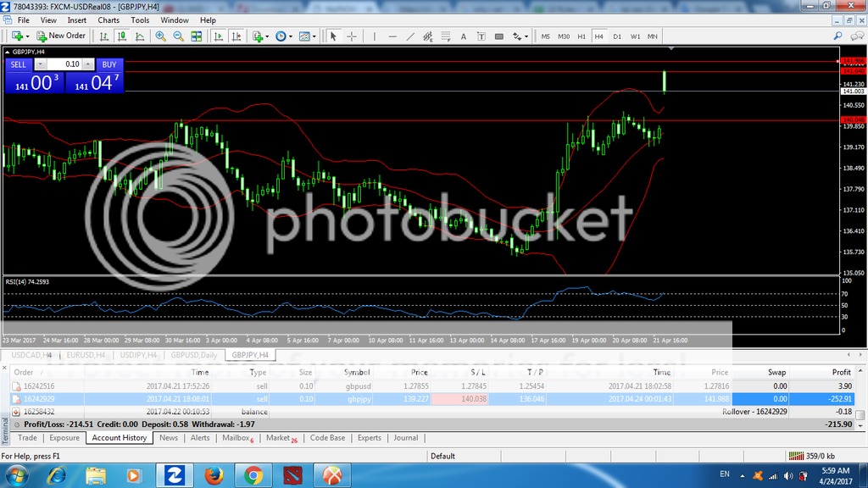Image resolution: width=868 pixels, height=488 pixels.
Task: Switch chart timeframe to D1
Action: point(617,36)
